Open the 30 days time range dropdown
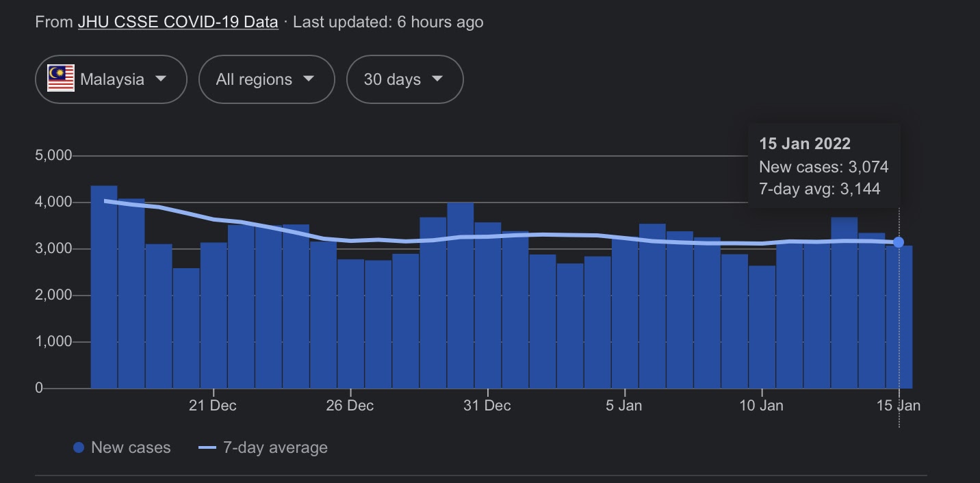The image size is (980, 483). (404, 79)
